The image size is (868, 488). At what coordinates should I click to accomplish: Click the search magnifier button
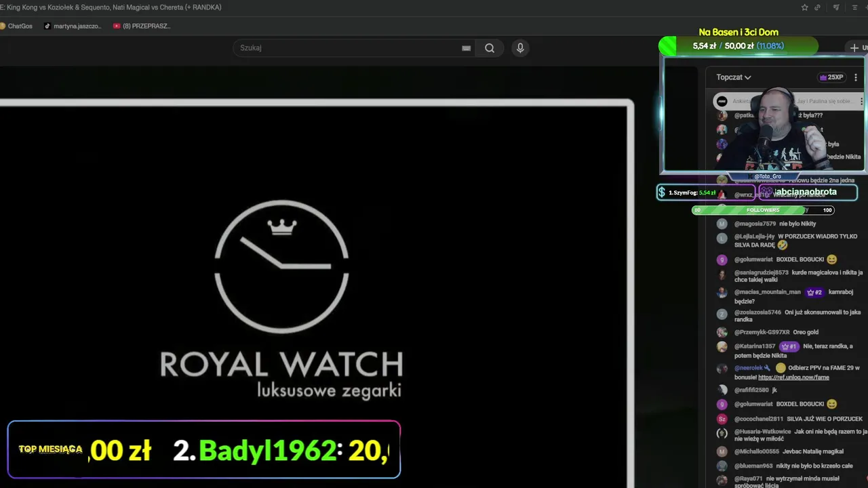click(490, 48)
